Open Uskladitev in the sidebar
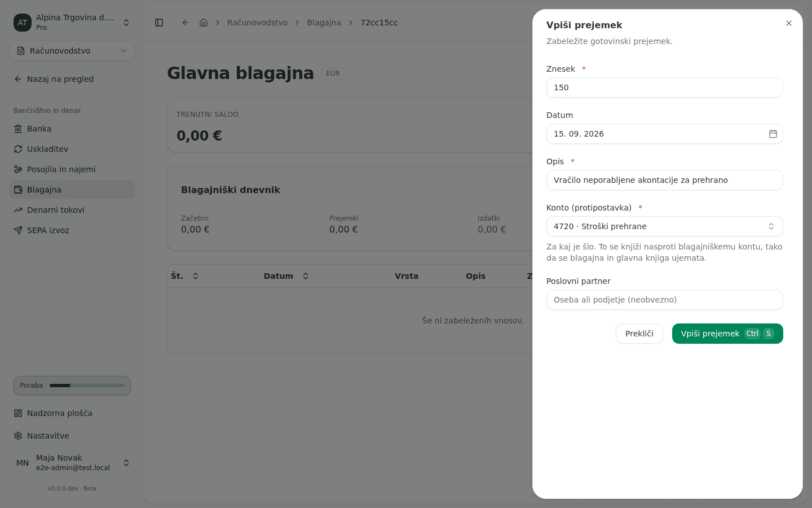 (72, 149)
